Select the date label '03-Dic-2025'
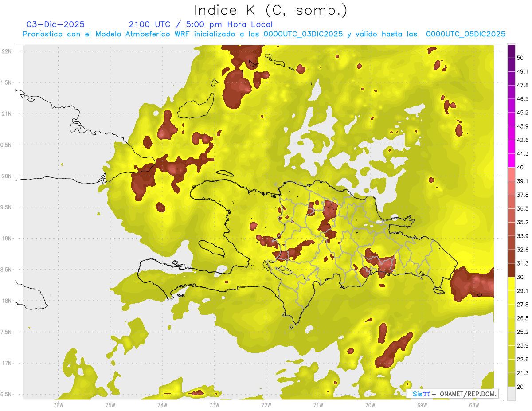Viewport: 532px width, 411px height. 56,24
